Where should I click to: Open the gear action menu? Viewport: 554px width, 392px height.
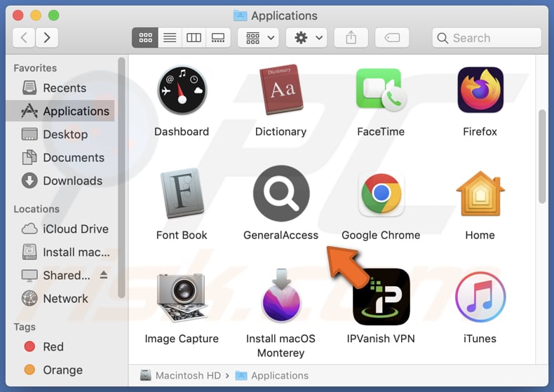306,37
